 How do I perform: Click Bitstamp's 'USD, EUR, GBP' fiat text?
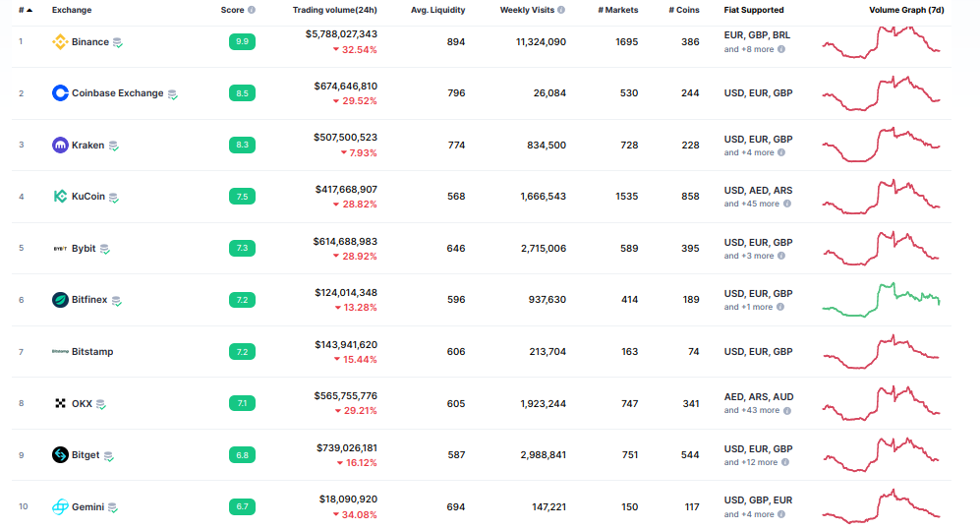tap(758, 351)
